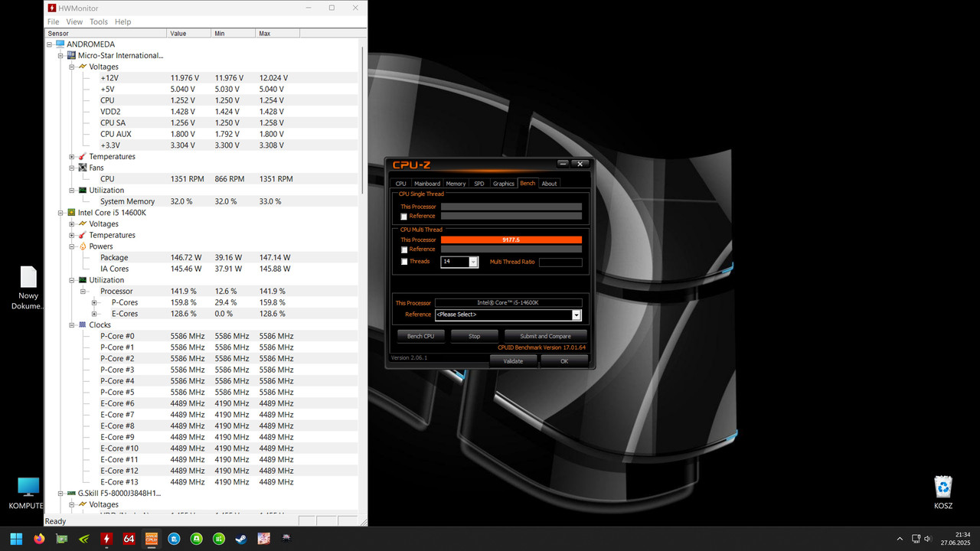
Task: Collapse the ANDROMEDA root node
Action: pos(50,44)
